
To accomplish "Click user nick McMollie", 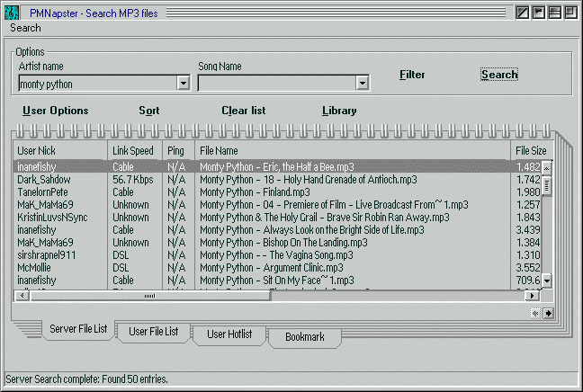I will [34, 268].
